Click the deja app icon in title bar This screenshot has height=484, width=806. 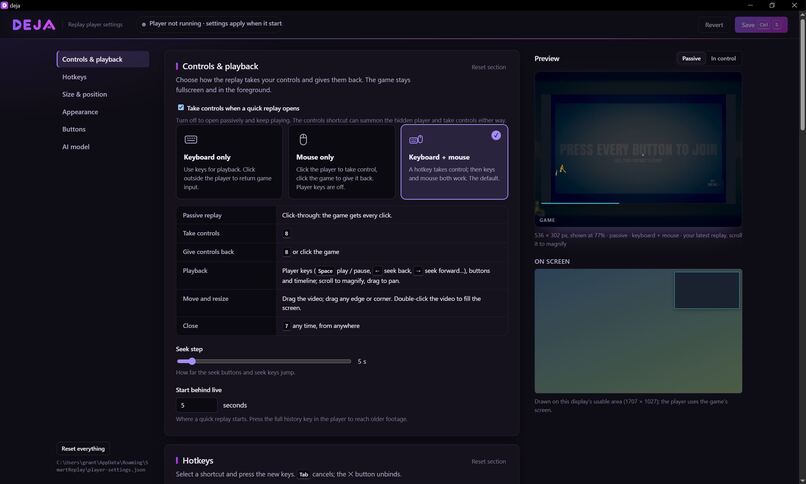click(x=4, y=5)
